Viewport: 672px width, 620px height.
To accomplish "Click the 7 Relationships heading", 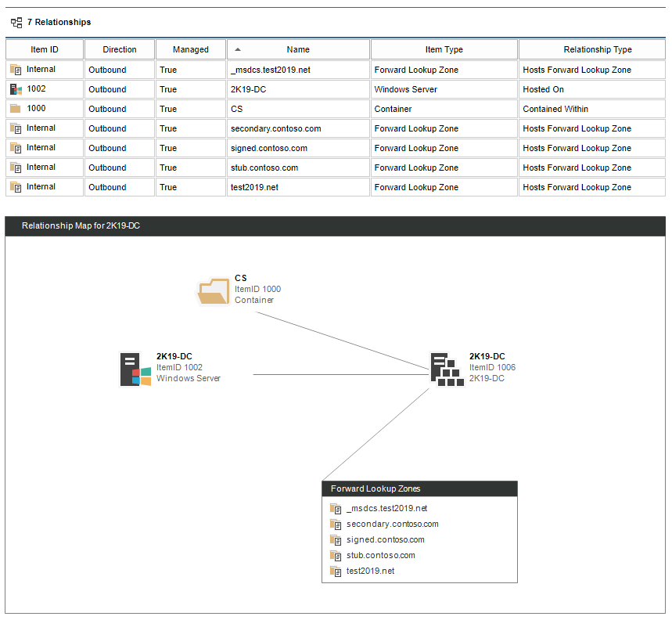I will click(x=59, y=22).
